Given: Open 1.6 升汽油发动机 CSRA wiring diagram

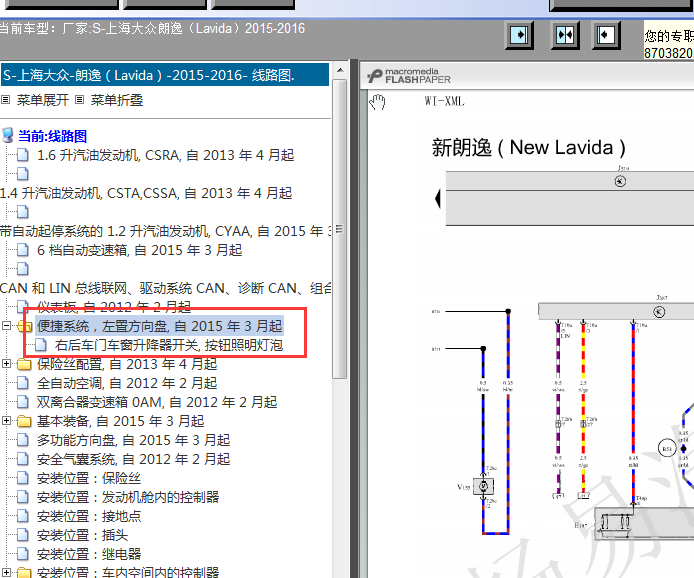Looking at the screenshot, I should point(166,155).
